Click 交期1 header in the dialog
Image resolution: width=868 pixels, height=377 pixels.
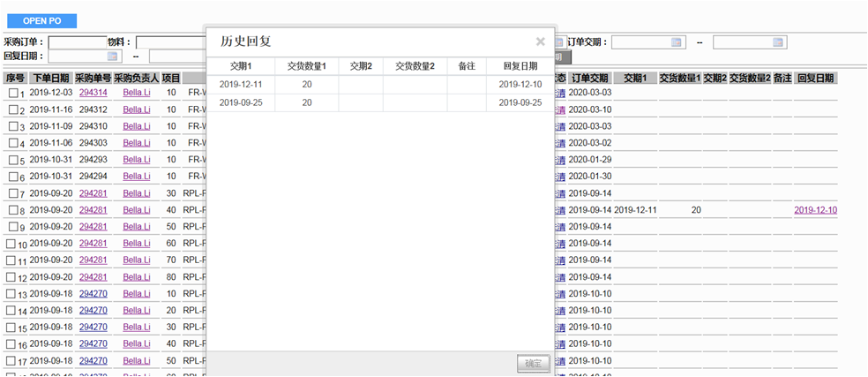pos(241,66)
